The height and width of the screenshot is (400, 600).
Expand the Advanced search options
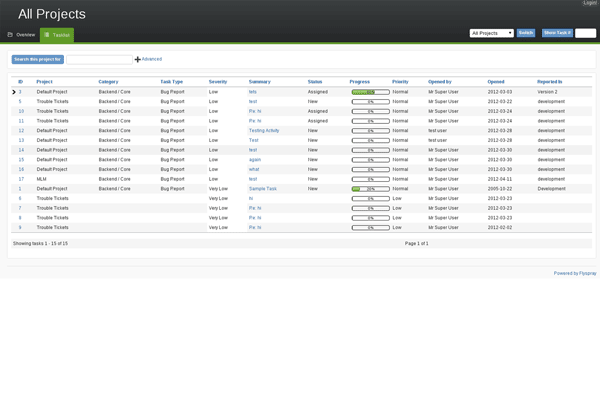(151, 59)
